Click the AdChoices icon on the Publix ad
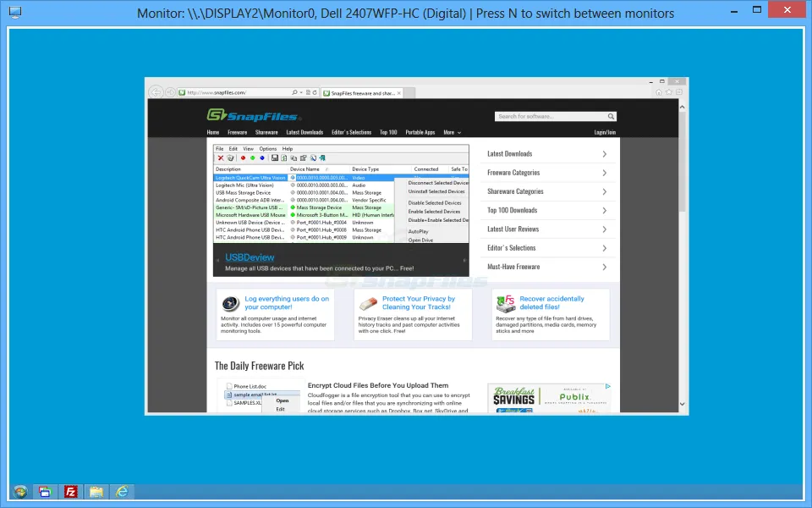 608,386
